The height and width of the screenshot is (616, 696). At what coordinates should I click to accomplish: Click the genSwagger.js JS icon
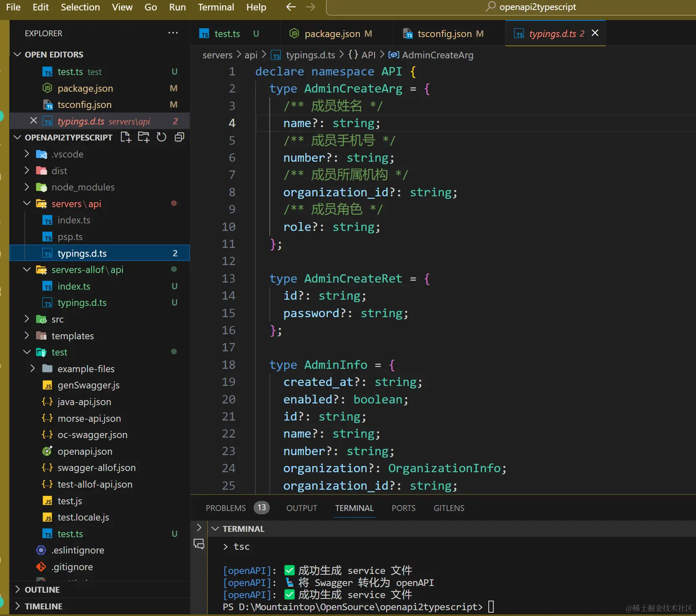point(48,386)
